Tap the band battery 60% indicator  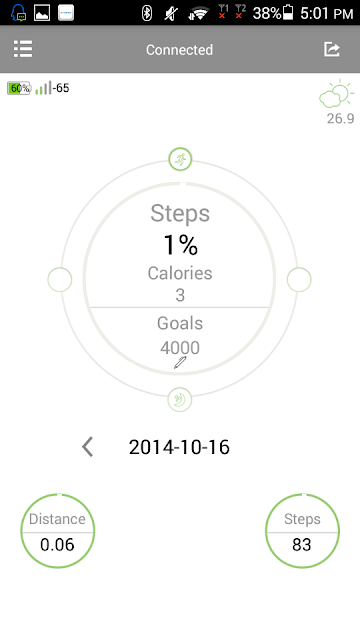[x=19, y=88]
